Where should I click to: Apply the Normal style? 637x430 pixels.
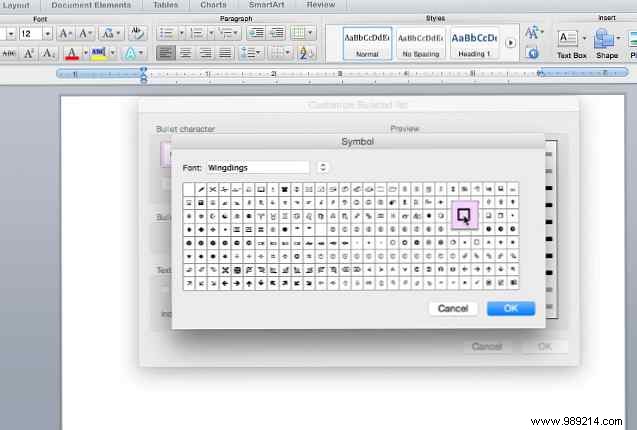(x=367, y=43)
